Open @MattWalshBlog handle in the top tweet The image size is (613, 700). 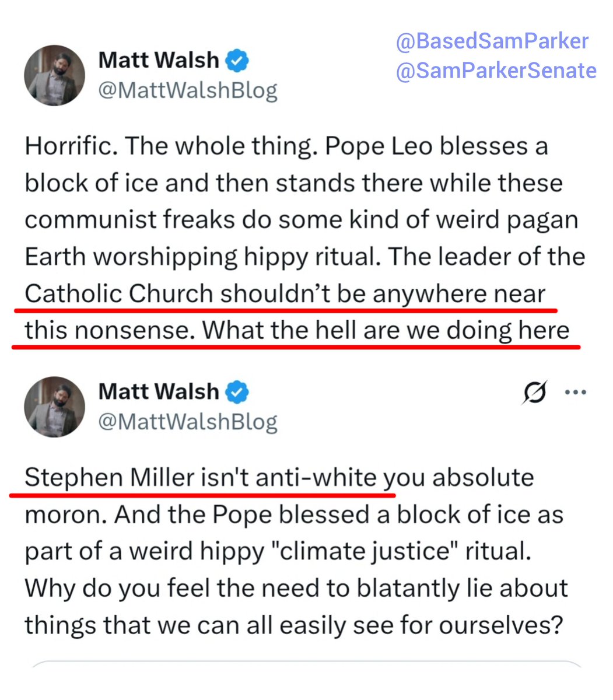(188, 91)
